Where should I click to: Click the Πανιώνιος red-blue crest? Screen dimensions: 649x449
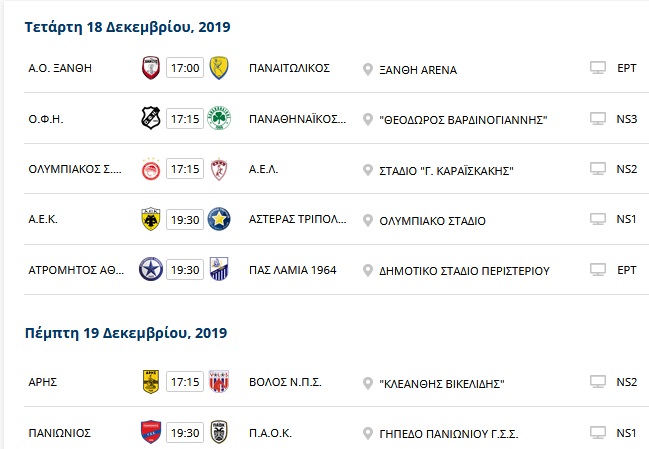point(151,432)
